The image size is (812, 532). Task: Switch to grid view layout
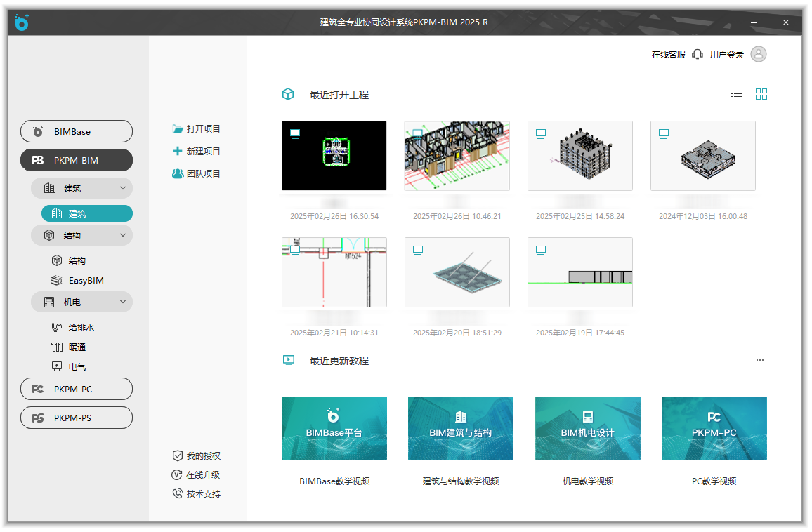[x=761, y=94]
